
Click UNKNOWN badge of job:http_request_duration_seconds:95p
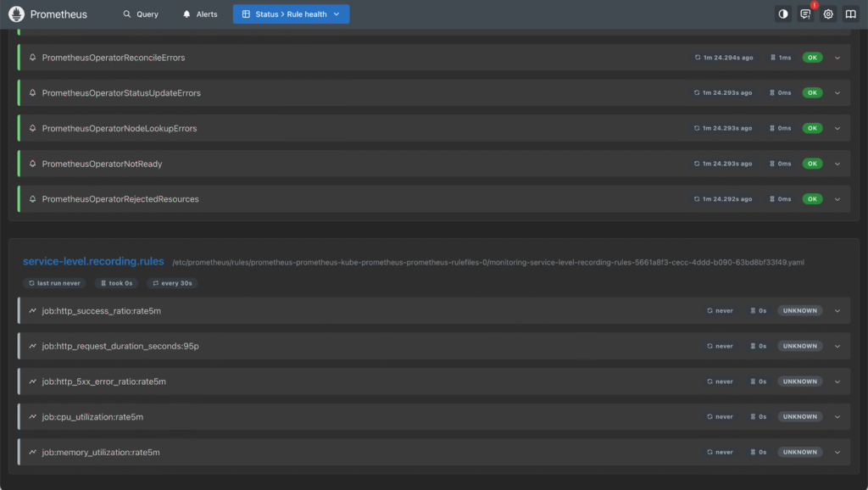point(800,347)
